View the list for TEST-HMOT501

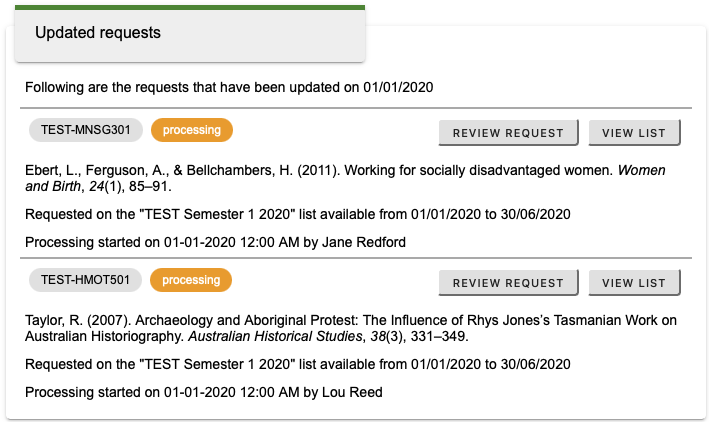634,283
